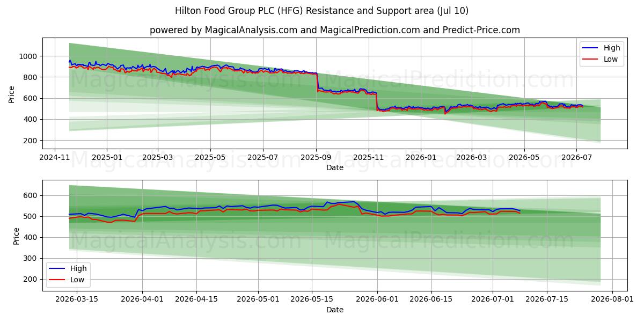Click the top chart x-axis date "2026-01"
644x322 pixels.
(x=421, y=158)
